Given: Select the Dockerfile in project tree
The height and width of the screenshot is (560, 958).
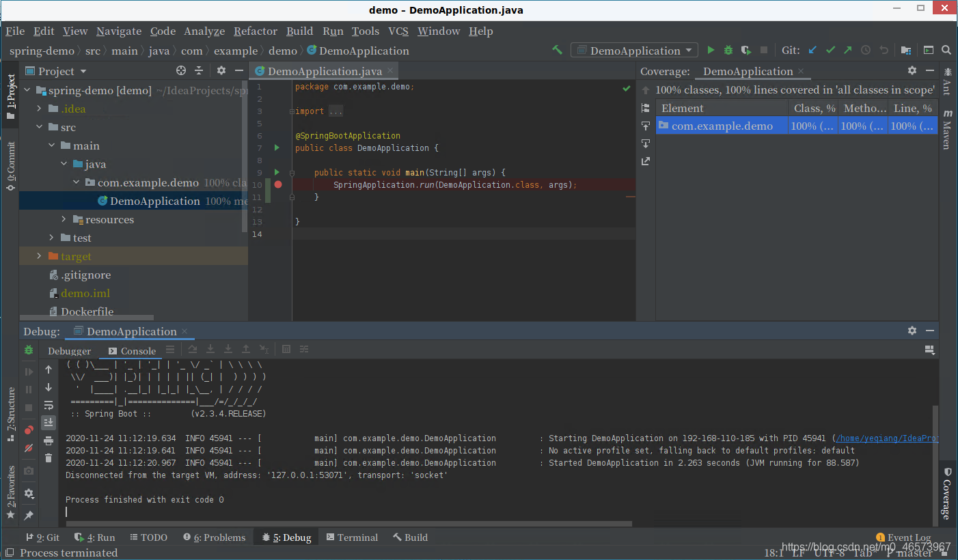Looking at the screenshot, I should (87, 311).
